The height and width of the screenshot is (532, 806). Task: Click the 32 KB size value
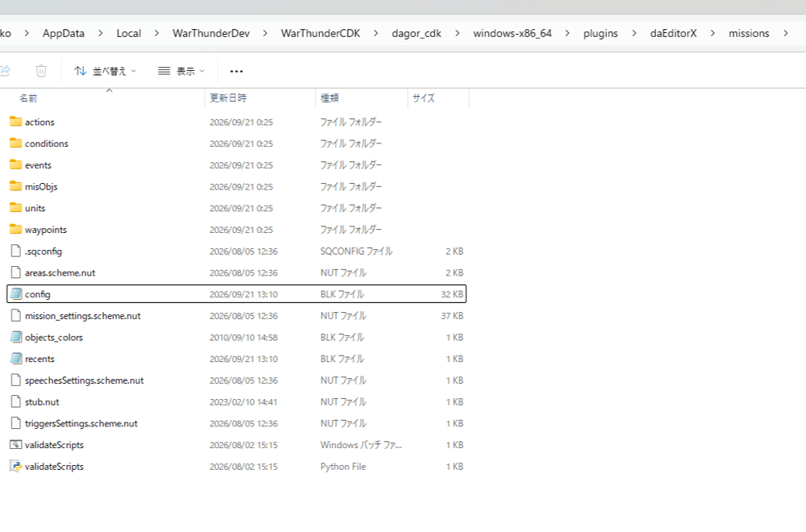coord(452,294)
